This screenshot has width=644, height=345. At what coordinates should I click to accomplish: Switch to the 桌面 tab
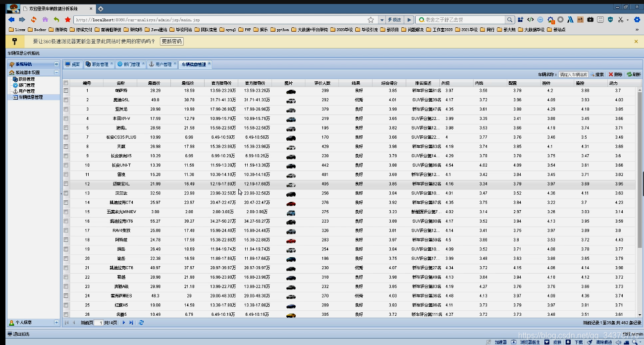point(73,64)
